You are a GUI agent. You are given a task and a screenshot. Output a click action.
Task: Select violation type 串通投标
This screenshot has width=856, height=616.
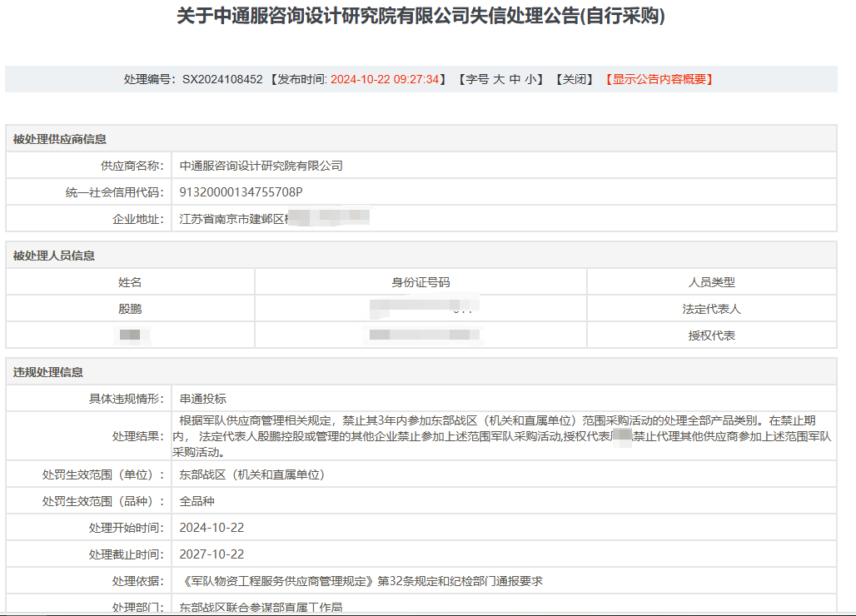click(x=202, y=399)
